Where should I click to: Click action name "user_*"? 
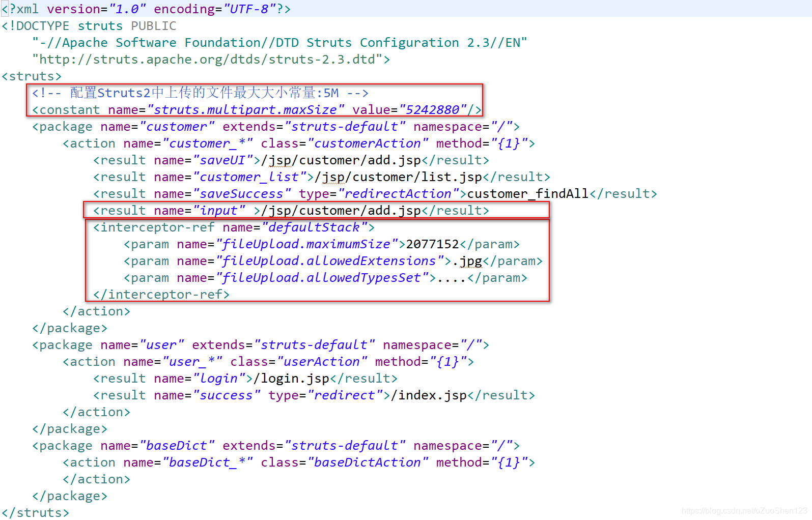click(x=192, y=362)
